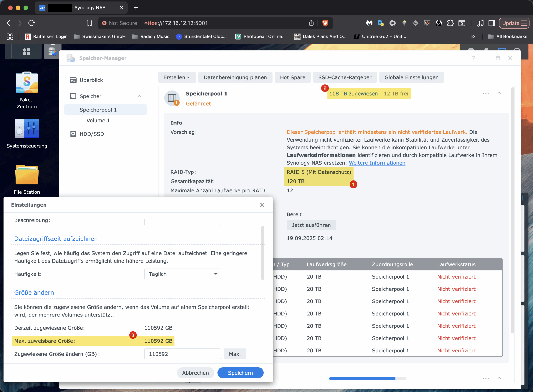Collapse the Speicherpool 1 panel chevron

(499, 93)
